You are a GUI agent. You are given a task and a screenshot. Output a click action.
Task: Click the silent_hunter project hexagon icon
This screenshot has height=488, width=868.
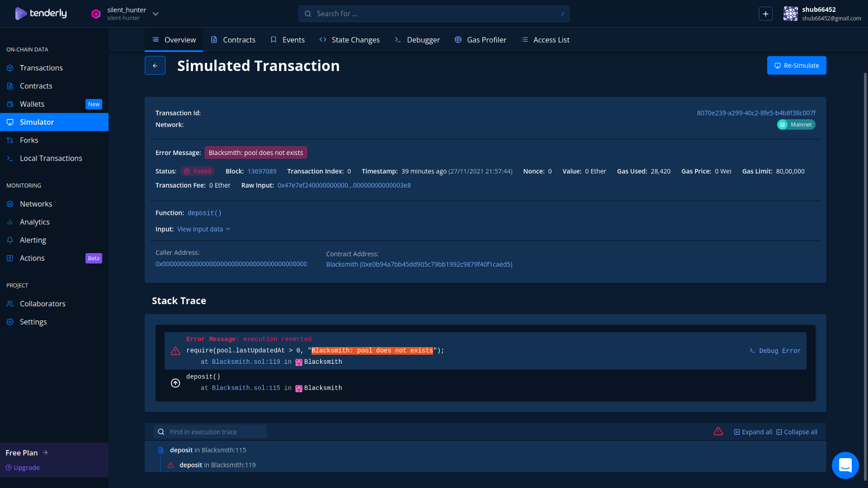click(96, 14)
